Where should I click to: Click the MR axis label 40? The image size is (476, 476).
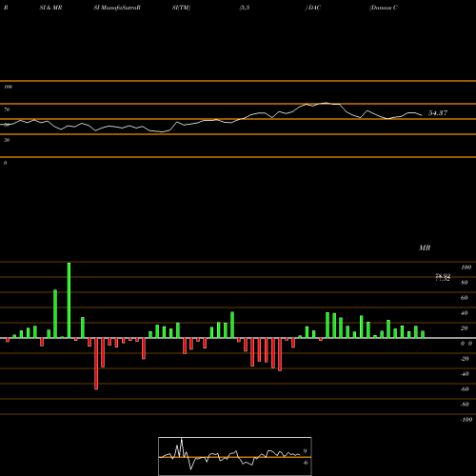pyautogui.click(x=465, y=313)
